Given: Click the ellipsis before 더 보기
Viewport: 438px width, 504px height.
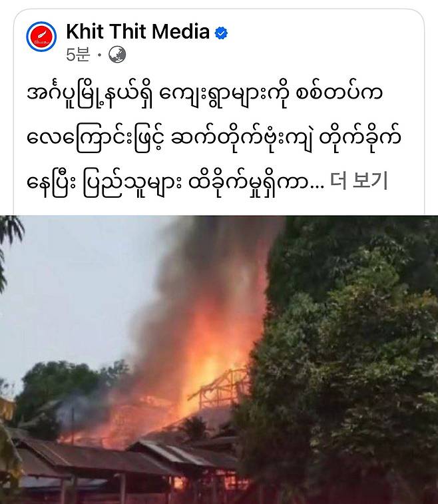Looking at the screenshot, I should (x=317, y=187).
